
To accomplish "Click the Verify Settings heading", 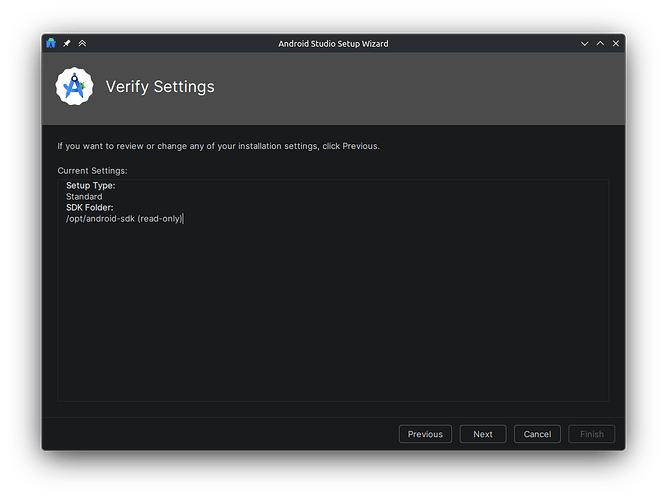I will (160, 87).
